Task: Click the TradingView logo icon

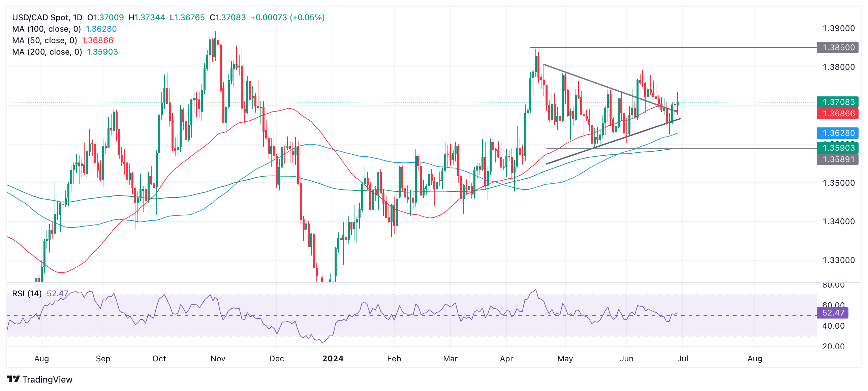Action: click(x=13, y=379)
